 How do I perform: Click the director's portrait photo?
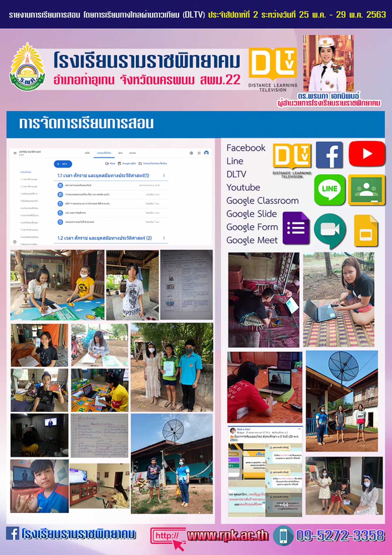click(328, 63)
